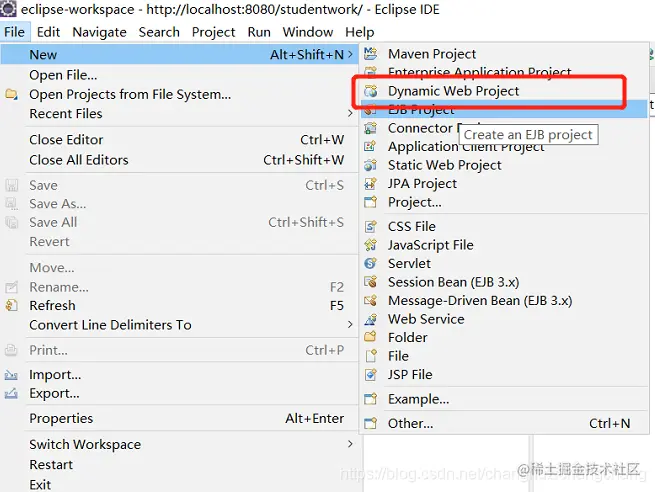Open the File menu

(15, 32)
